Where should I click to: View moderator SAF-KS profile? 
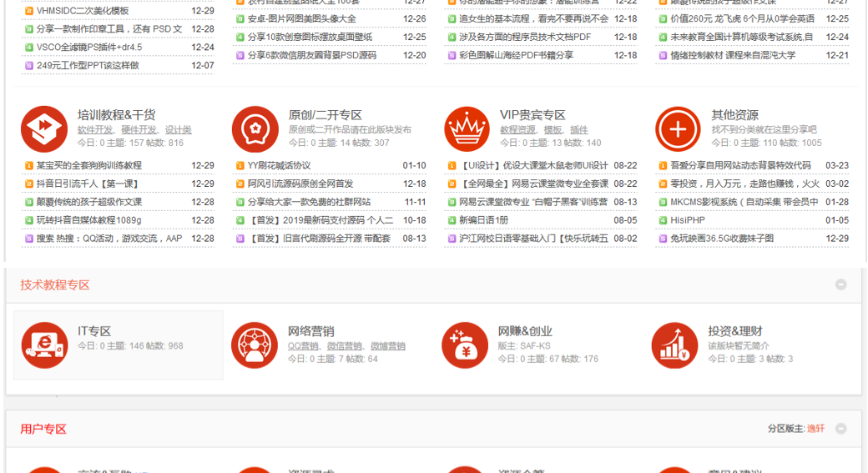coord(537,346)
